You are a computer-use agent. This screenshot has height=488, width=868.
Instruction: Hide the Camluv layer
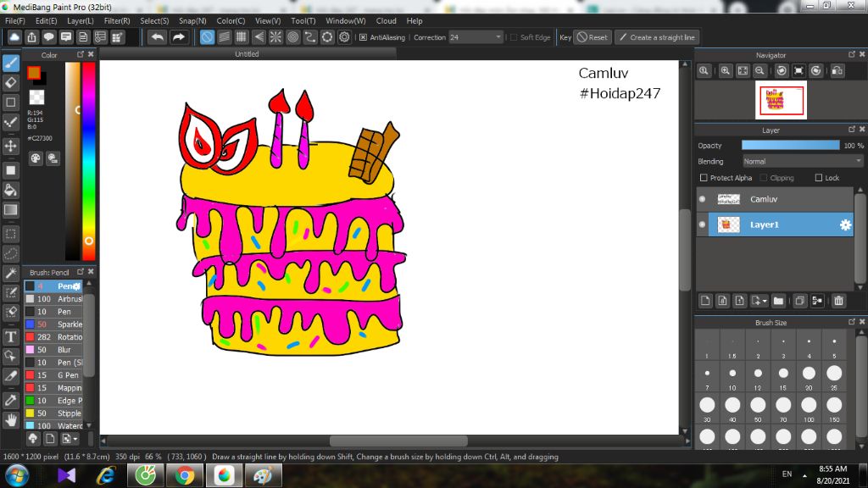(x=703, y=199)
